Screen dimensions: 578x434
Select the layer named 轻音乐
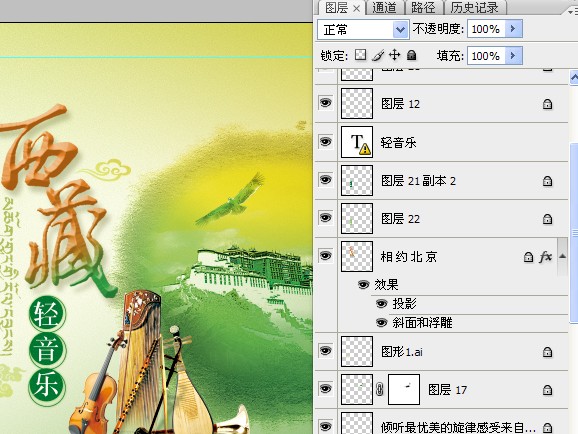pyautogui.click(x=398, y=142)
